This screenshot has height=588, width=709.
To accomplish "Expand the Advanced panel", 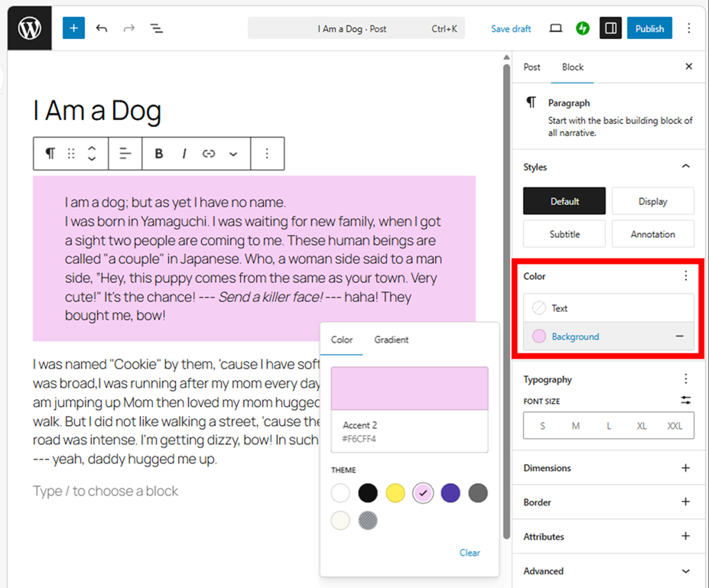I will [685, 571].
